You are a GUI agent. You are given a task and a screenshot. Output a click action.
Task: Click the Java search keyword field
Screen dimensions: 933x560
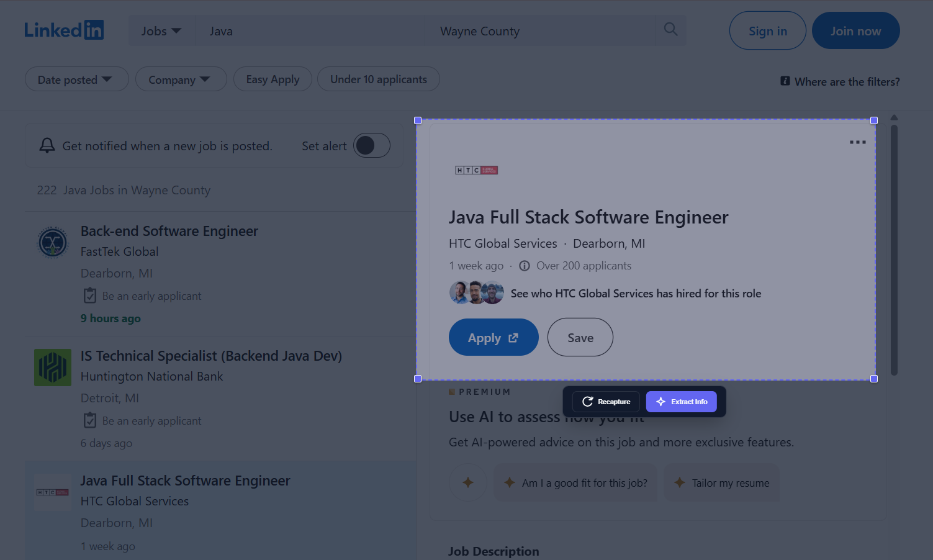click(310, 30)
